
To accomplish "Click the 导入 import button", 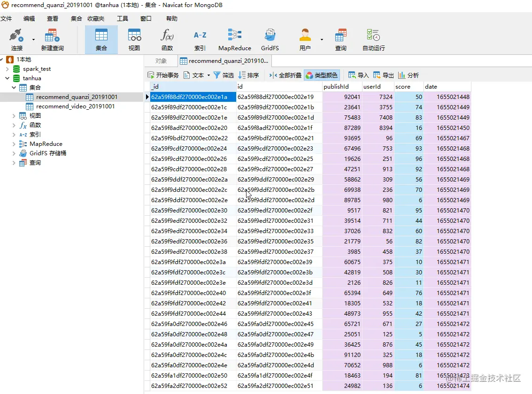I will click(358, 75).
